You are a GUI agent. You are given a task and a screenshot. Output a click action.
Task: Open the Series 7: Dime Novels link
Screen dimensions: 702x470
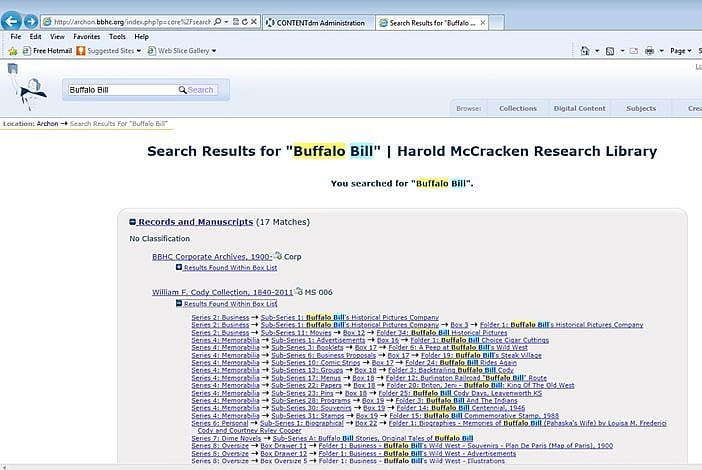pos(226,438)
